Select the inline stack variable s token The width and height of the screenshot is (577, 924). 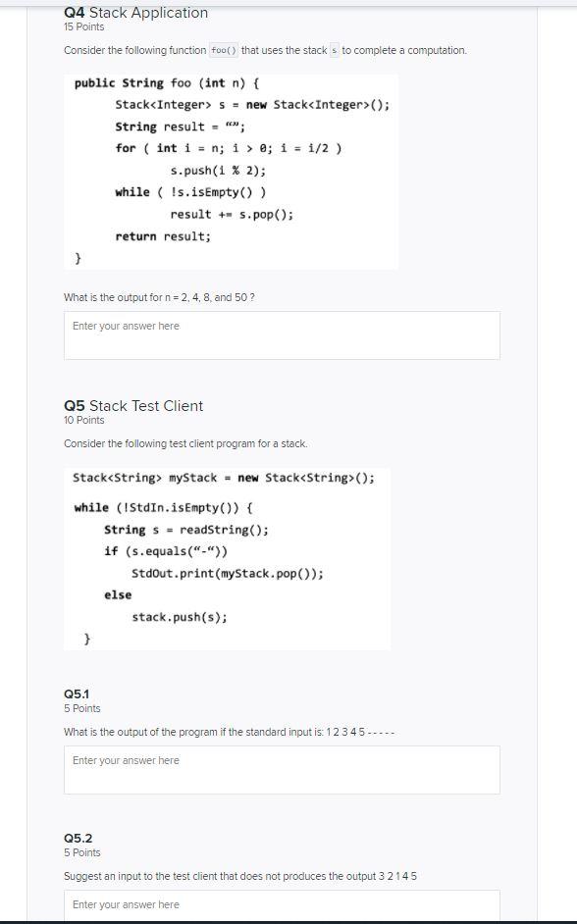tap(333, 49)
